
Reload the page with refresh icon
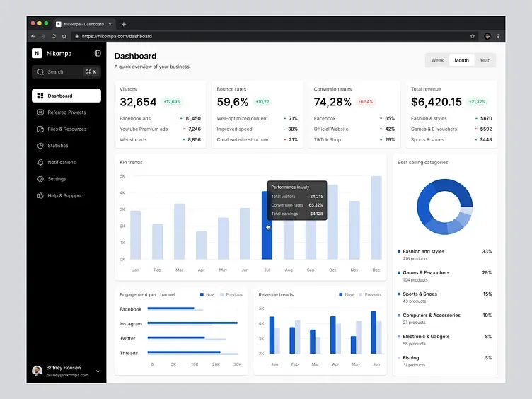tap(54, 36)
